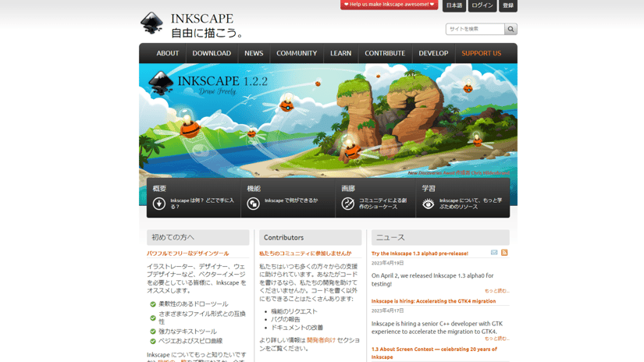The image size is (644, 362).
Task: Click the INKSCAPE 自由に描こう site title
Action: (207, 26)
